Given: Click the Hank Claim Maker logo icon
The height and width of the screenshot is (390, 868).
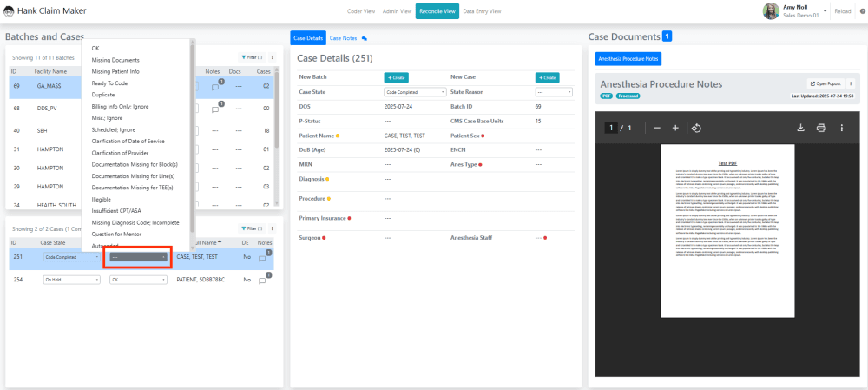Looking at the screenshot, I should pyautogui.click(x=10, y=11).
